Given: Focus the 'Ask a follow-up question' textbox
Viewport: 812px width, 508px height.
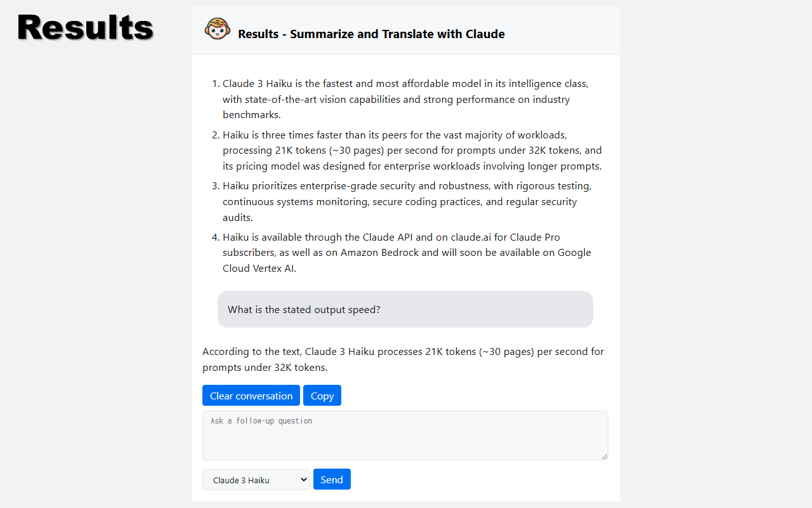Looking at the screenshot, I should (x=405, y=436).
